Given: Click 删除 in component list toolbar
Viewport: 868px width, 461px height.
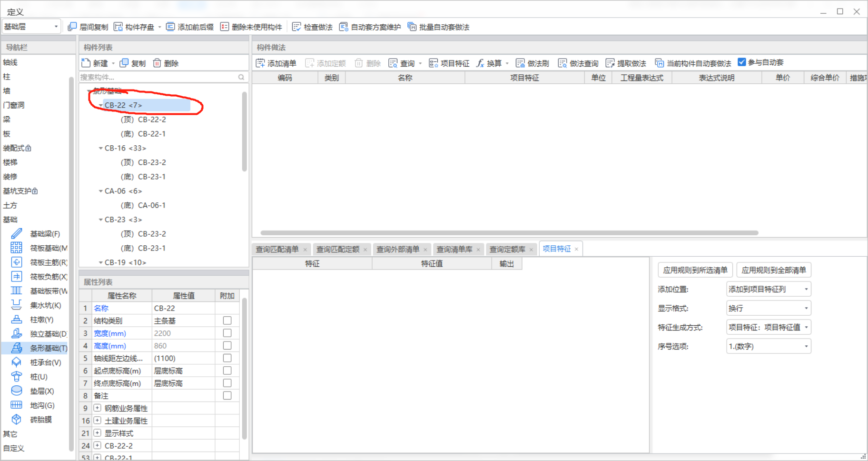Looking at the screenshot, I should click(166, 63).
